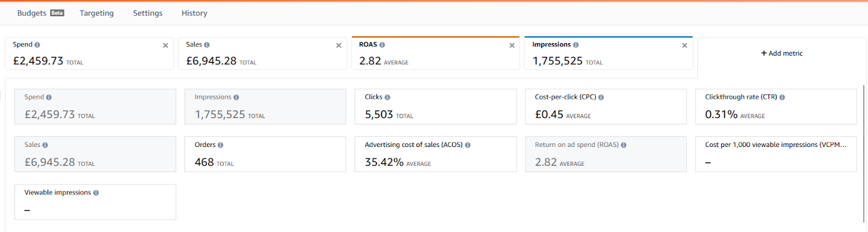Image resolution: width=868 pixels, height=232 pixels.
Task: Click info icon on greyed Impressions card
Action: (236, 98)
